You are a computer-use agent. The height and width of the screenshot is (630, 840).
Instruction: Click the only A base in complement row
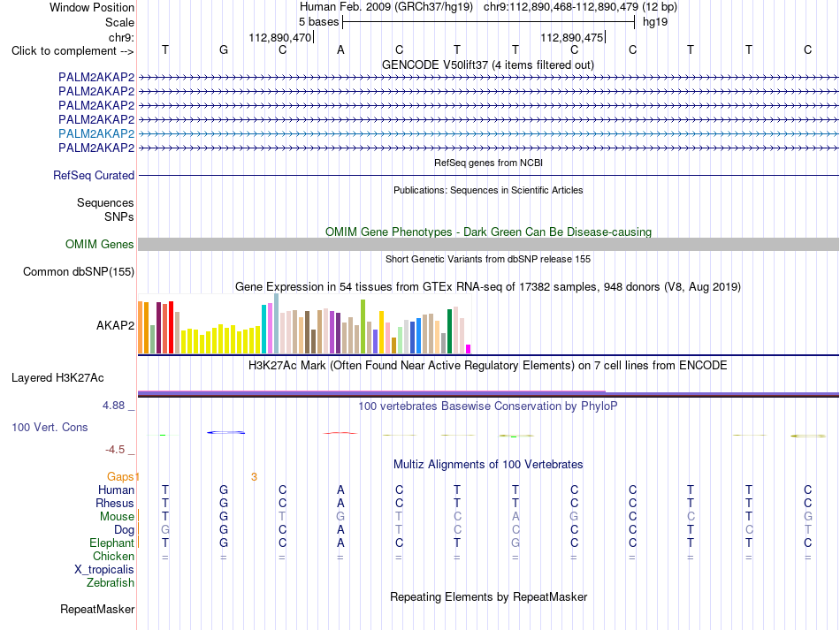pos(340,50)
